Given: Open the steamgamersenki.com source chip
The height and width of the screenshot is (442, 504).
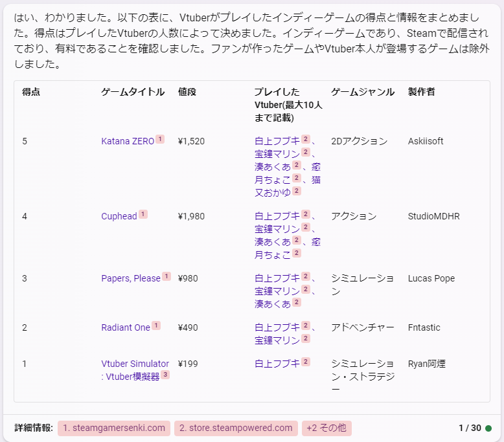Looking at the screenshot, I should point(114,428).
